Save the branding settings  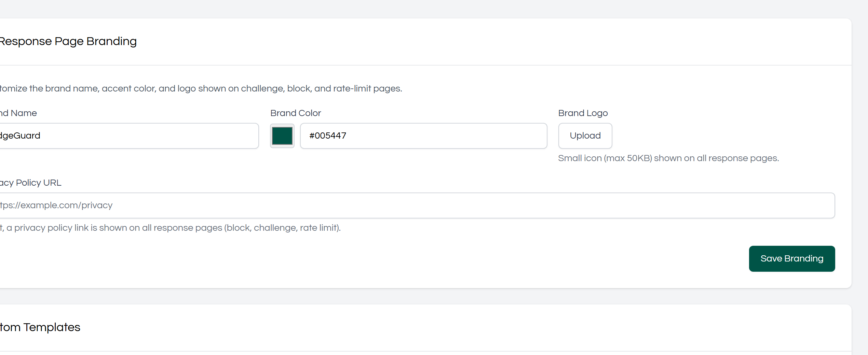[x=792, y=259]
